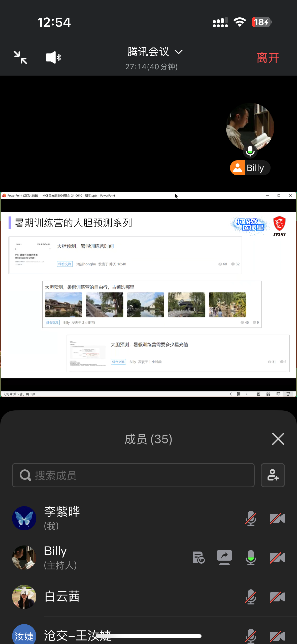Open Billy's floating video avatar

(x=250, y=127)
